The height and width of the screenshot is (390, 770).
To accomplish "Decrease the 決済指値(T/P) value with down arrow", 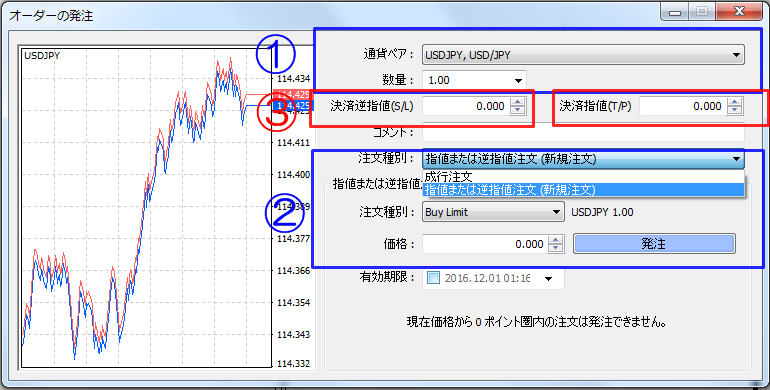I will tap(735, 110).
